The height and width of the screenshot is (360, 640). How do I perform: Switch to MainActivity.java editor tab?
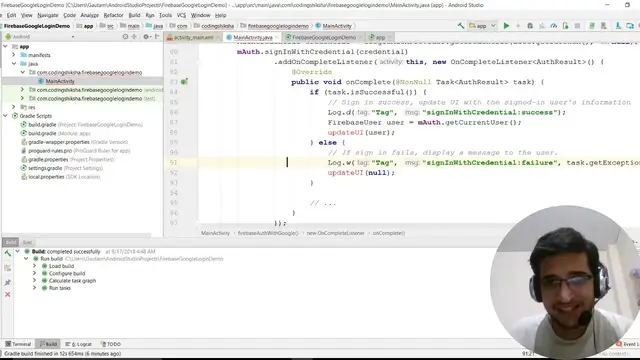252,37
